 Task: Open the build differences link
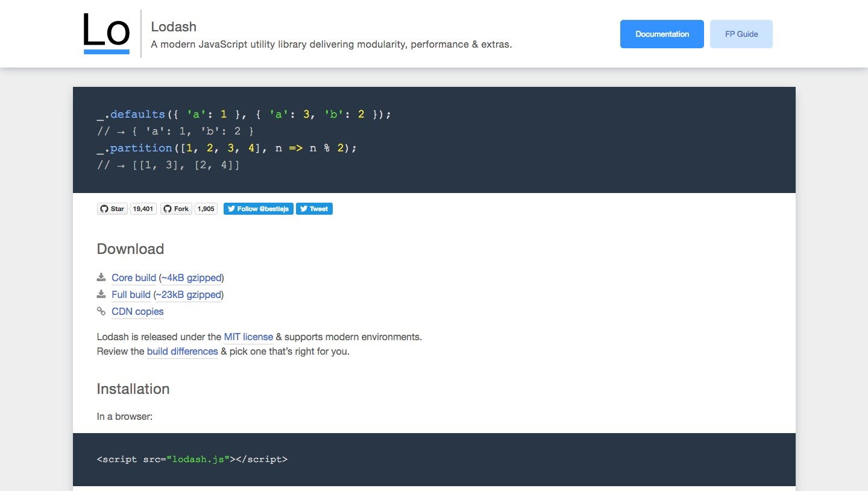182,351
